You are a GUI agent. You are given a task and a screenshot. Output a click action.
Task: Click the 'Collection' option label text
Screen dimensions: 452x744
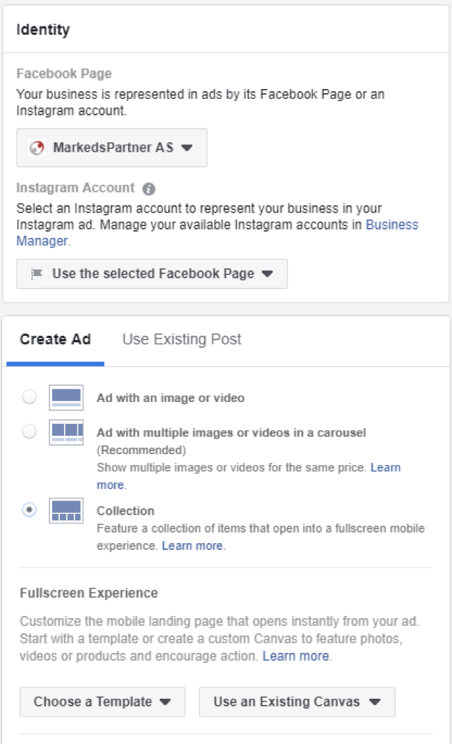pos(126,511)
